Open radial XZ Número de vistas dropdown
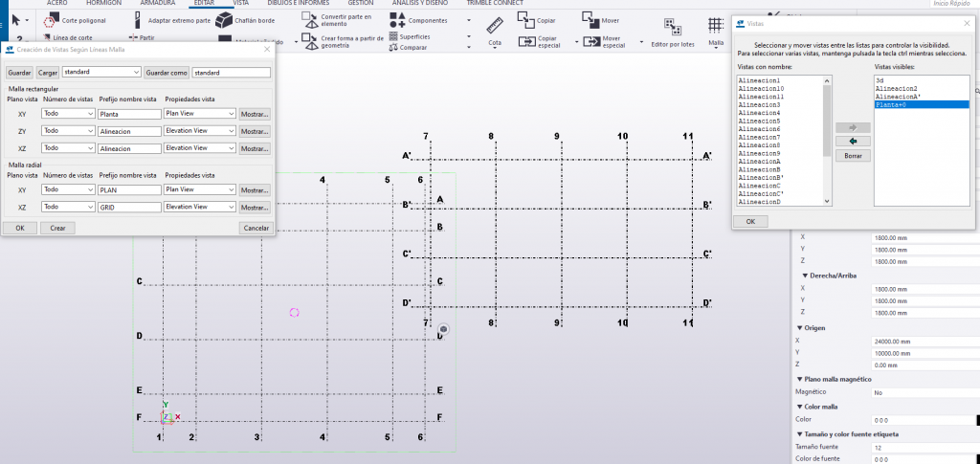 (x=68, y=207)
